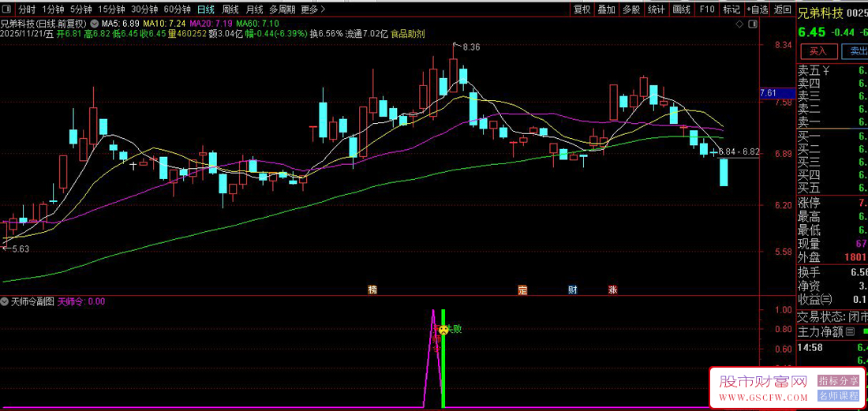Switch to the 周线 weekly tab

point(230,9)
